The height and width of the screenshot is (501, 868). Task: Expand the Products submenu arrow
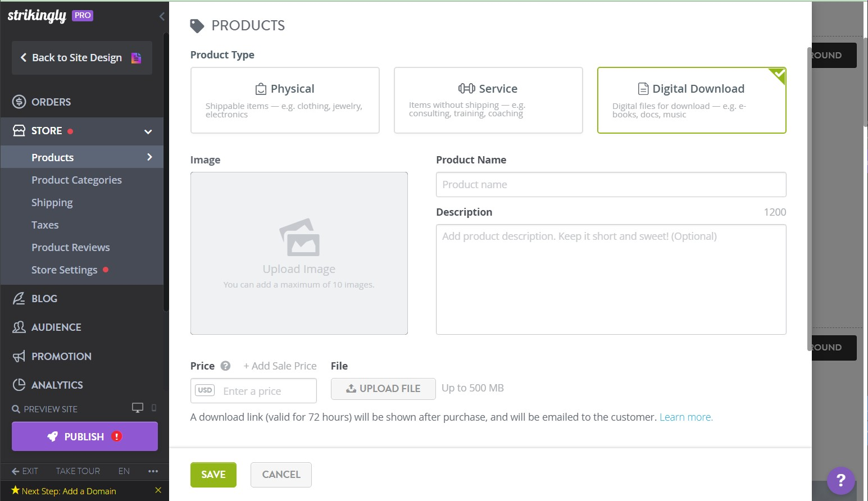tap(150, 157)
